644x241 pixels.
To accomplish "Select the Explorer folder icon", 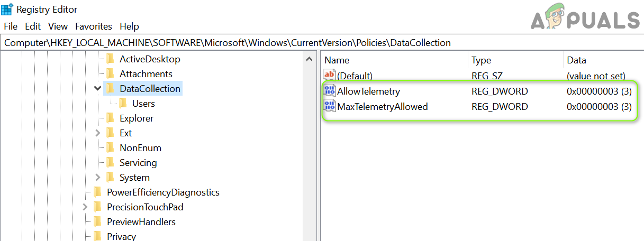I will (110, 118).
